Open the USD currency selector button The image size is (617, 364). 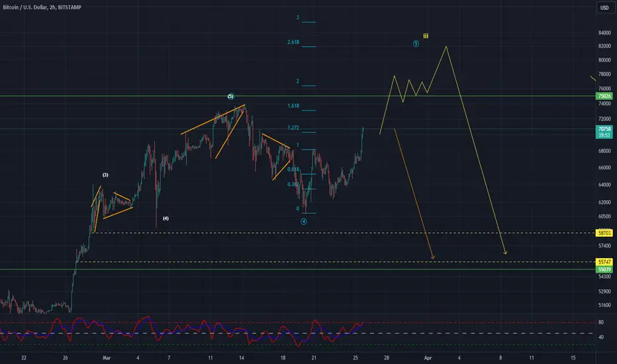(x=604, y=7)
